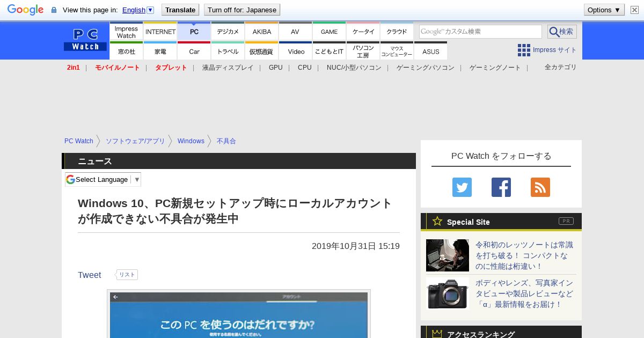Open the ゲーミングパソコン category link
The image size is (644, 338).
point(425,68)
